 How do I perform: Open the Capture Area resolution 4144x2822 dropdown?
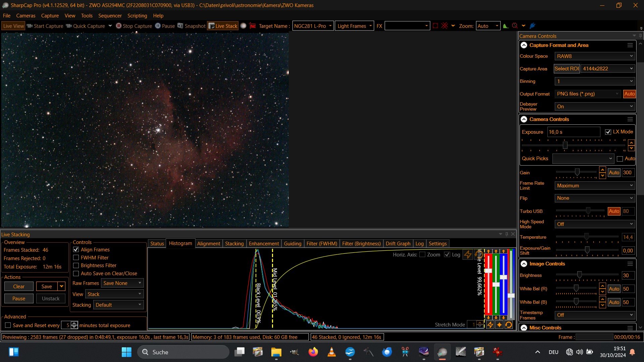pos(608,69)
